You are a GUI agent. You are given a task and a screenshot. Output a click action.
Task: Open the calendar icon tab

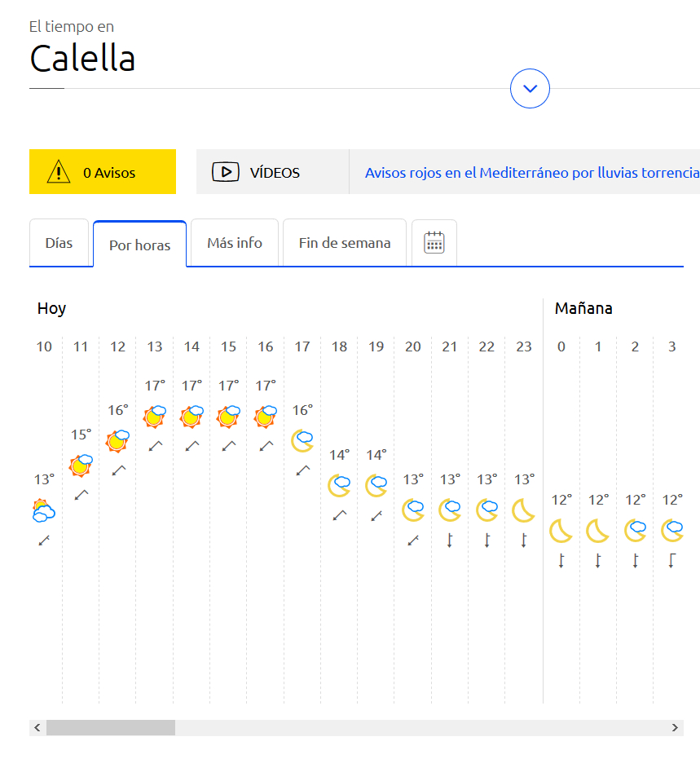click(434, 242)
